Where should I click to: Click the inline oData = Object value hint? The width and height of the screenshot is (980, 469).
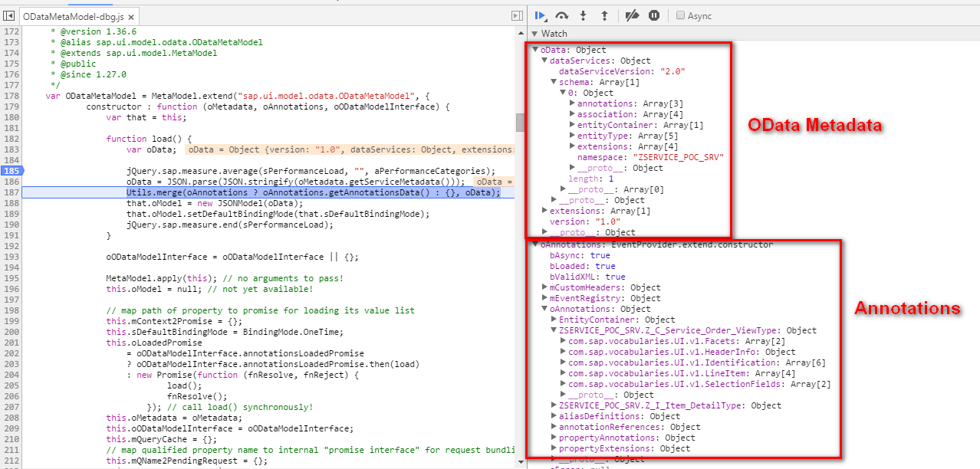[x=350, y=149]
